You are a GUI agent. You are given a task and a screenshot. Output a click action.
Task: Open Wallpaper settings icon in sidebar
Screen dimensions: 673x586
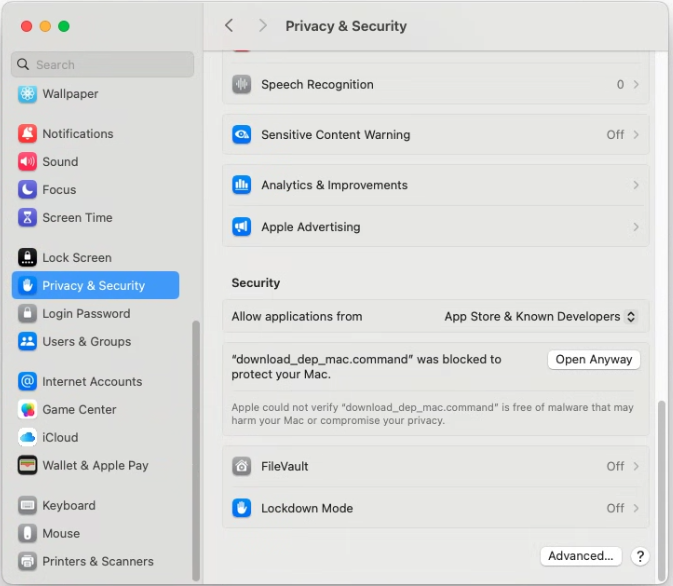click(x=27, y=94)
